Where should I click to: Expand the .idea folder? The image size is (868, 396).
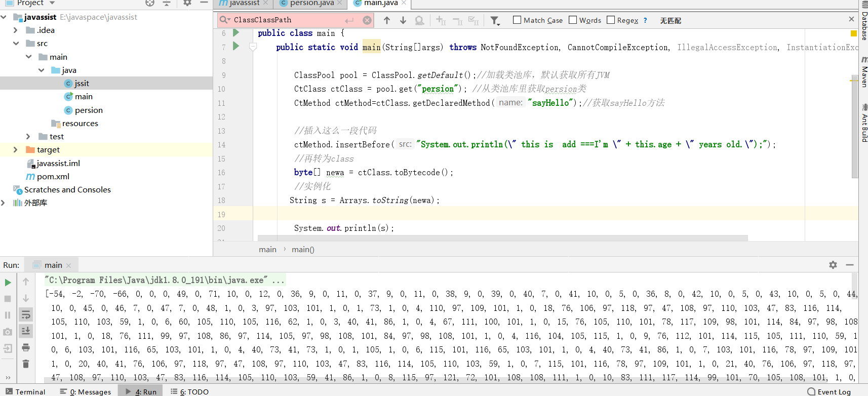[16, 30]
